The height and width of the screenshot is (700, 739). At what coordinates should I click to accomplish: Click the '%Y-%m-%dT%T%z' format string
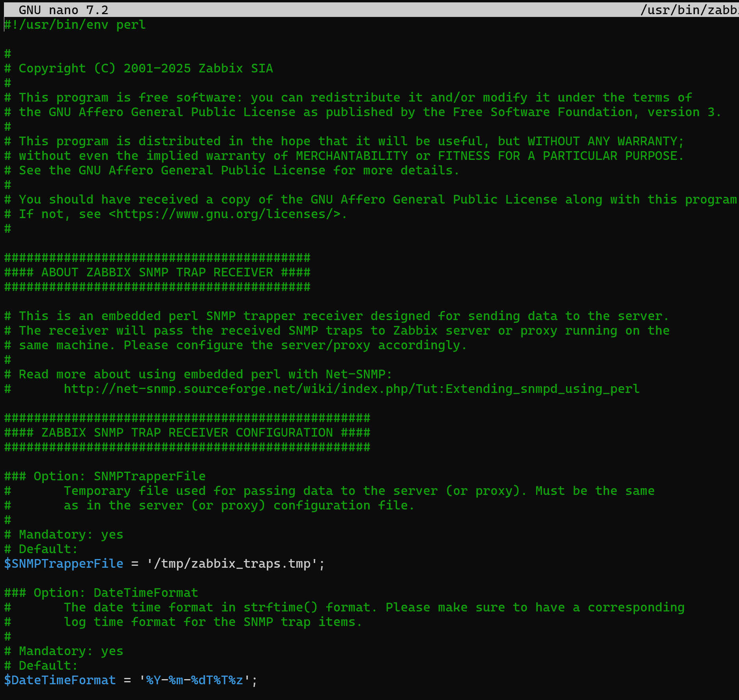(x=194, y=680)
